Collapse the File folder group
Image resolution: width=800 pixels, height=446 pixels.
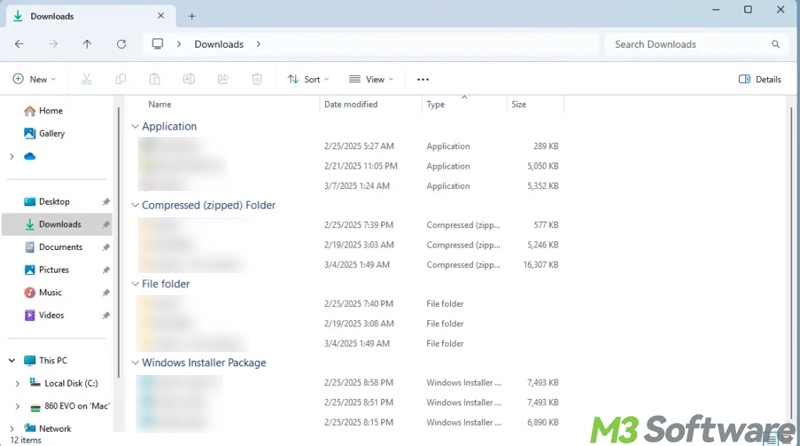(135, 284)
